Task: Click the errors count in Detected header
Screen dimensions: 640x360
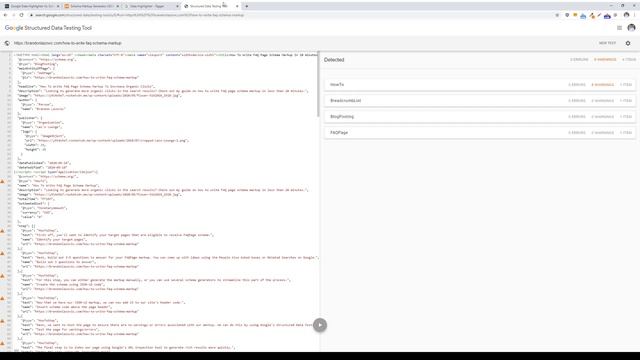Action: tap(579, 60)
